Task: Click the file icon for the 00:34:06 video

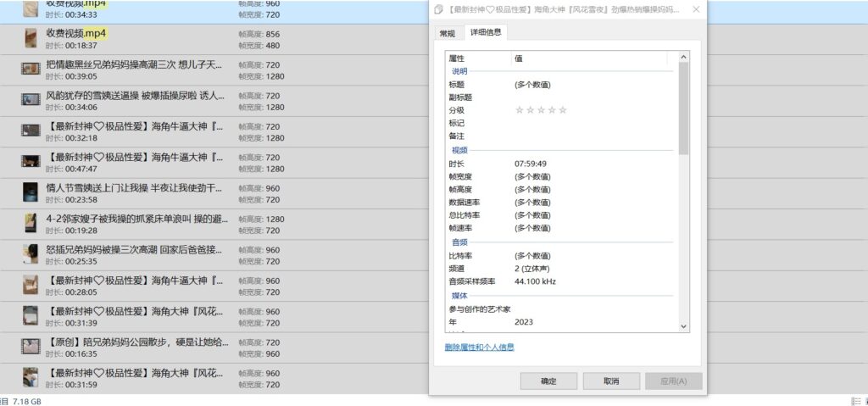Action: (31, 100)
